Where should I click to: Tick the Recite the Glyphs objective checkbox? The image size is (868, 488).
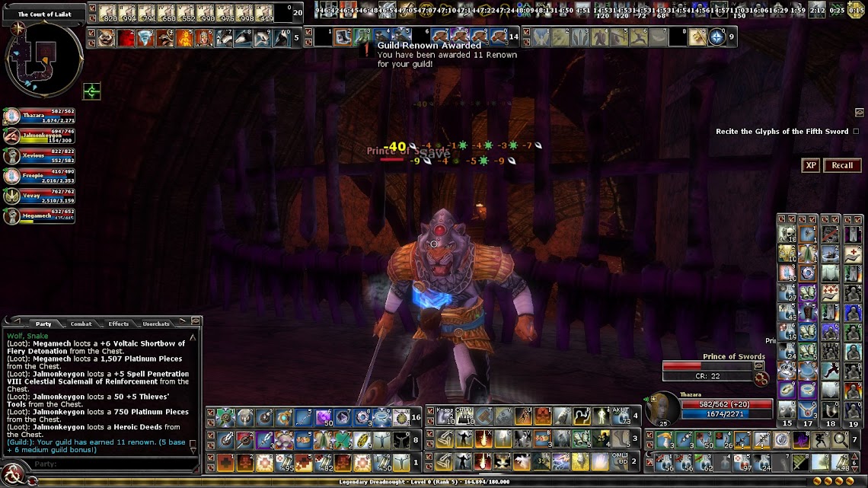tap(857, 131)
